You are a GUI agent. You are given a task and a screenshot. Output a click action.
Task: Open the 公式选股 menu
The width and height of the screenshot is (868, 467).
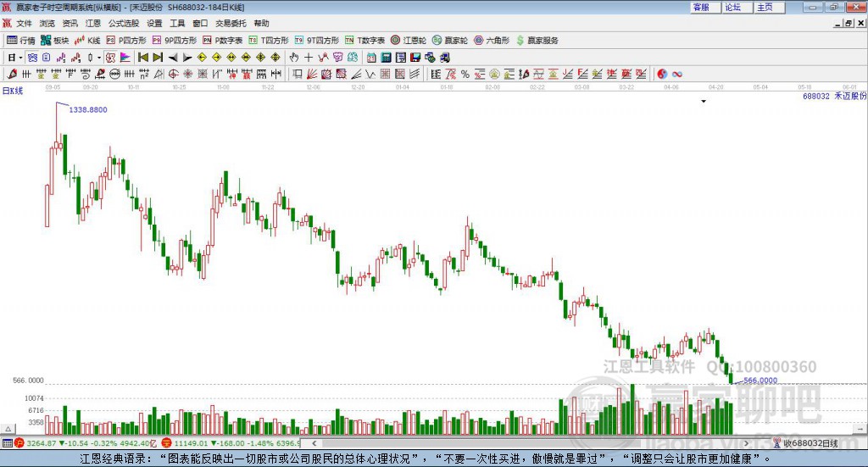(124, 23)
